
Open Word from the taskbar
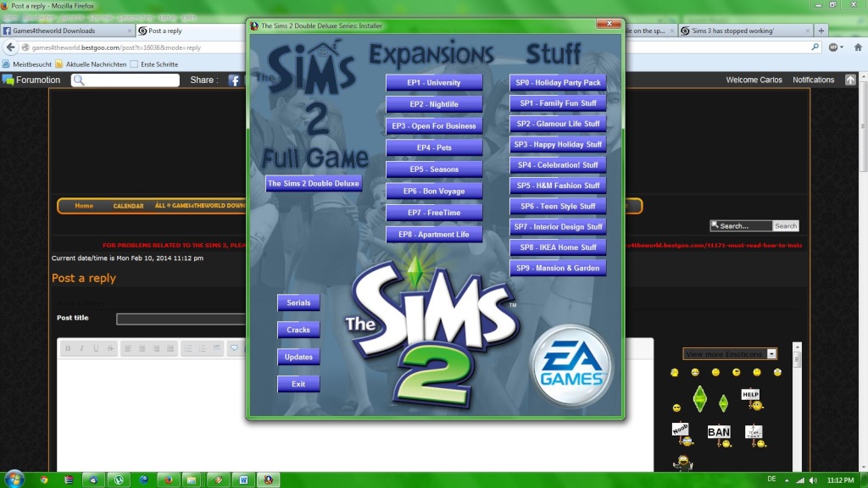click(243, 480)
